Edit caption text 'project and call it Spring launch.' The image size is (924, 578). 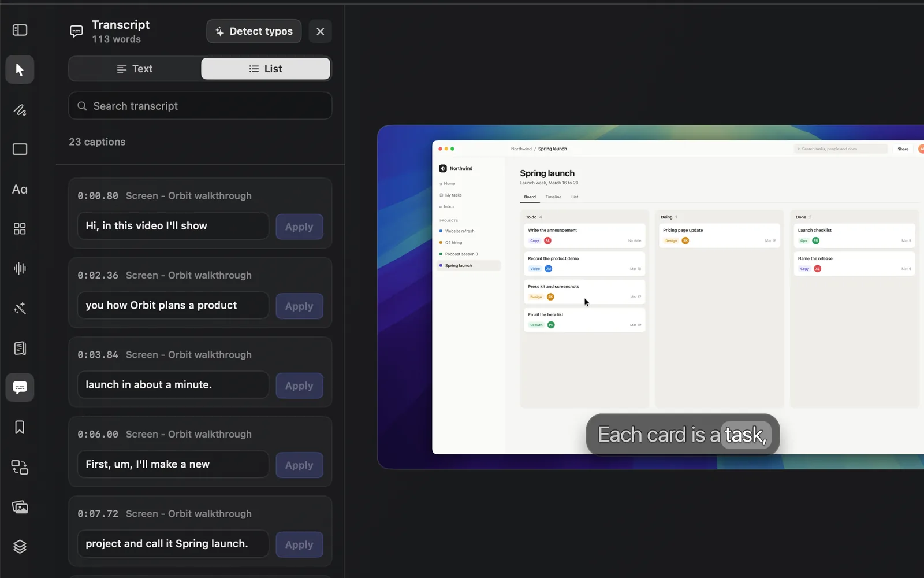pos(173,544)
